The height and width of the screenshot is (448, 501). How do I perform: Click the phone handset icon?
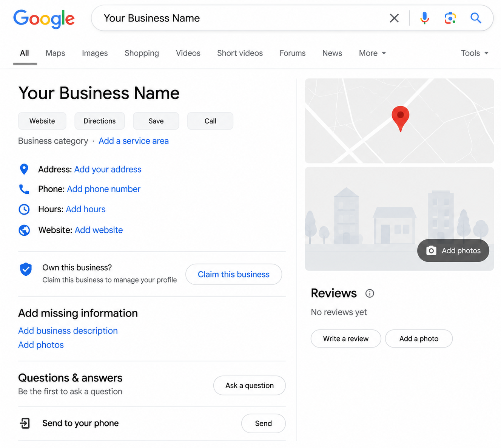point(24,189)
